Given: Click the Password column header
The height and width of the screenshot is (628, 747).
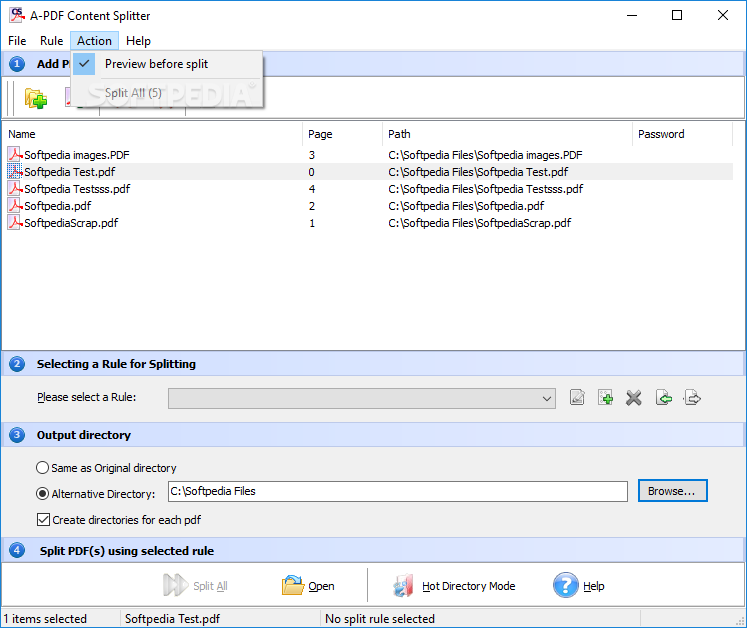Looking at the screenshot, I should point(682,134).
